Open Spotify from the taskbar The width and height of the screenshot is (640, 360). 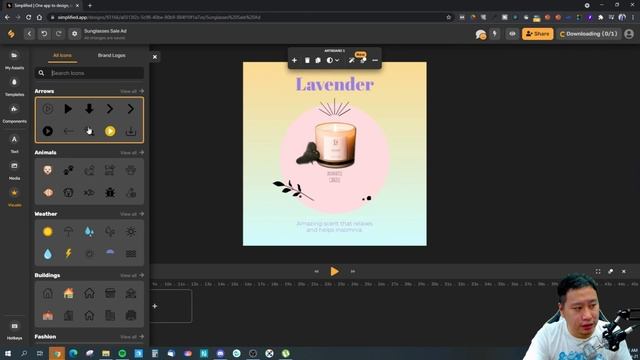coord(122,353)
